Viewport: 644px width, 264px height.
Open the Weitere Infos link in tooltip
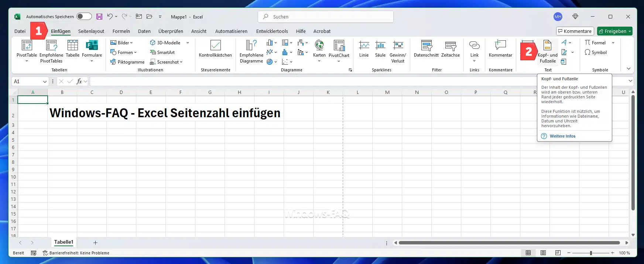(562, 136)
